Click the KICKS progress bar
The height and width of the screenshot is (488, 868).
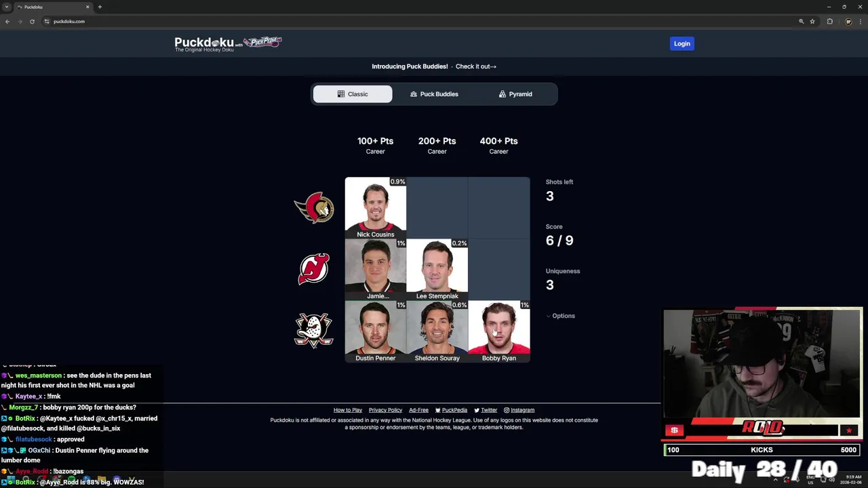point(762,449)
